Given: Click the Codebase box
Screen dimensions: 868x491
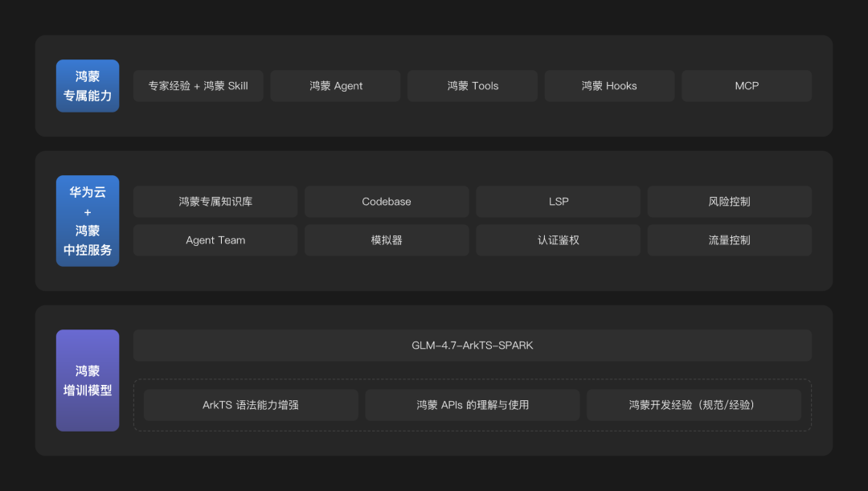Looking at the screenshot, I should pyautogui.click(x=387, y=202).
